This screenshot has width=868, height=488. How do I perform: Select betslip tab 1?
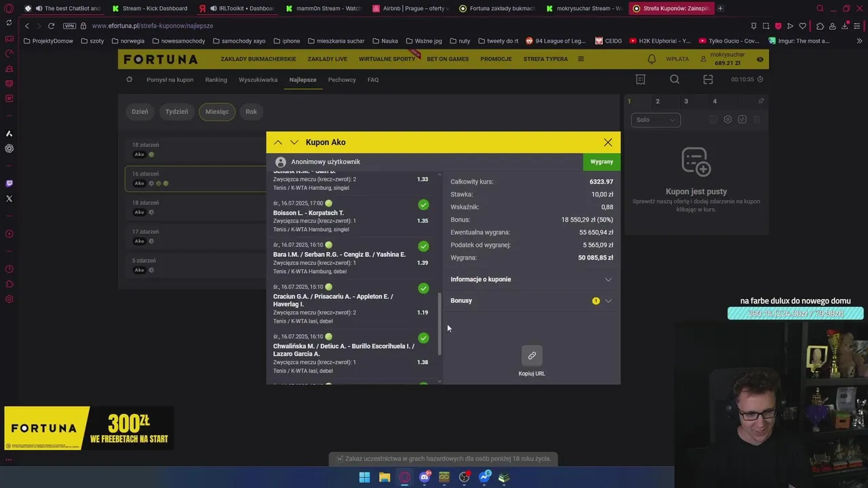[629, 101]
